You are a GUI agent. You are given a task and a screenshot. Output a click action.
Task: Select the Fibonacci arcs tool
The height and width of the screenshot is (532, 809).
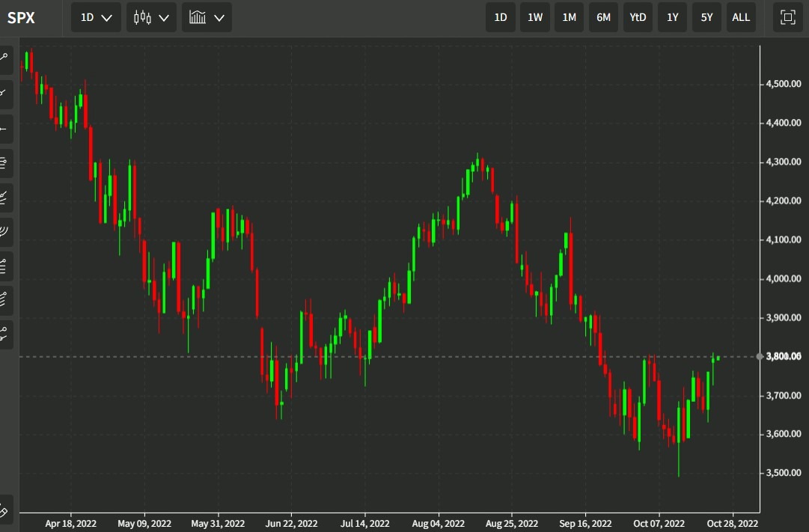[x=4, y=232]
